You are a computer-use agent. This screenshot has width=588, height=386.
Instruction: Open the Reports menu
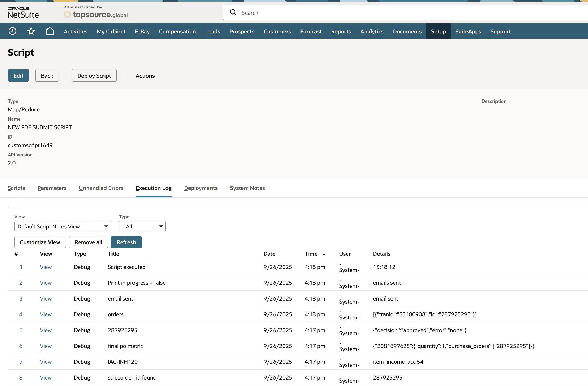(x=341, y=31)
